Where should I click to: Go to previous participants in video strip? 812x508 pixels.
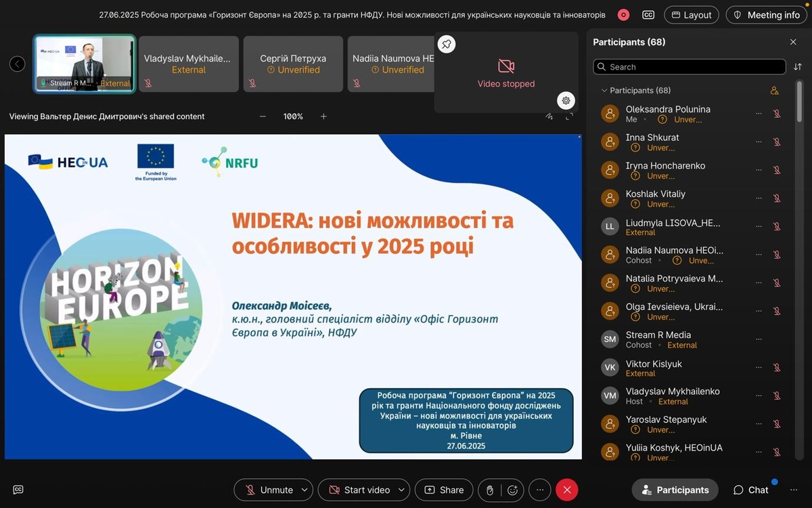pos(18,64)
